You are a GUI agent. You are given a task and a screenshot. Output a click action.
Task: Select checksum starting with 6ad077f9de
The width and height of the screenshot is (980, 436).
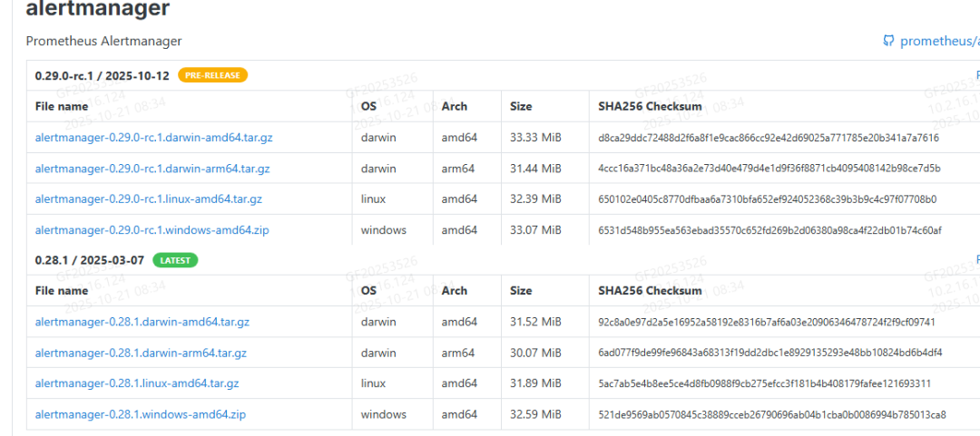click(770, 353)
